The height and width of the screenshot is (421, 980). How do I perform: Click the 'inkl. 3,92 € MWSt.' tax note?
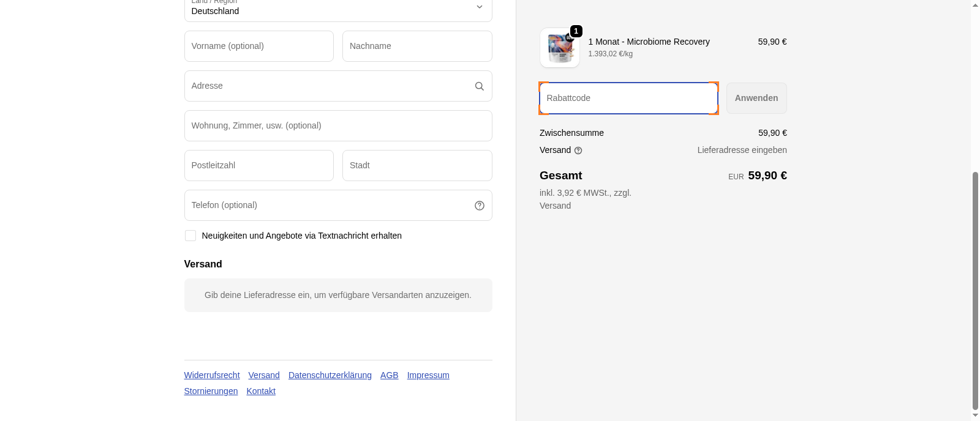coord(585,199)
